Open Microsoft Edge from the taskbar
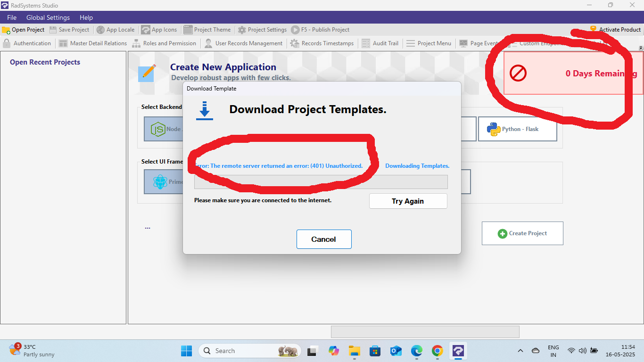Image resolution: width=644 pixels, height=362 pixels. tap(417, 351)
